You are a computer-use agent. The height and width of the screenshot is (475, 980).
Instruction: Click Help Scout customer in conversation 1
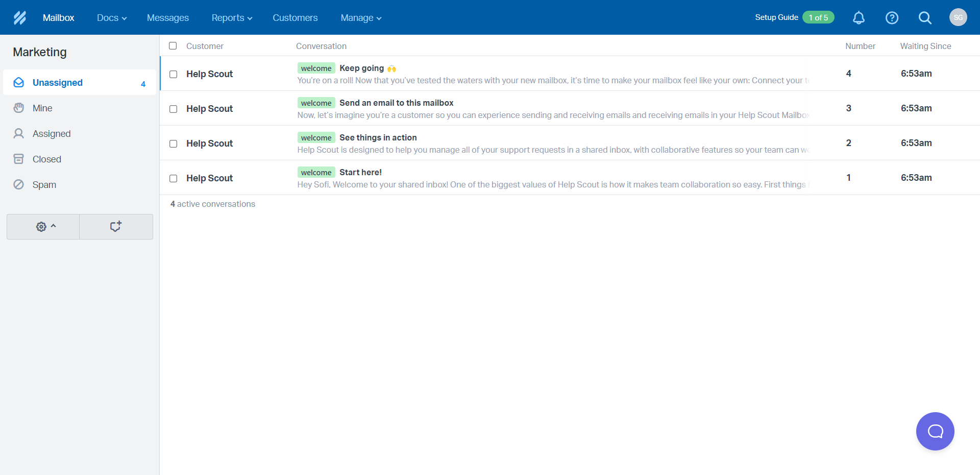click(209, 178)
